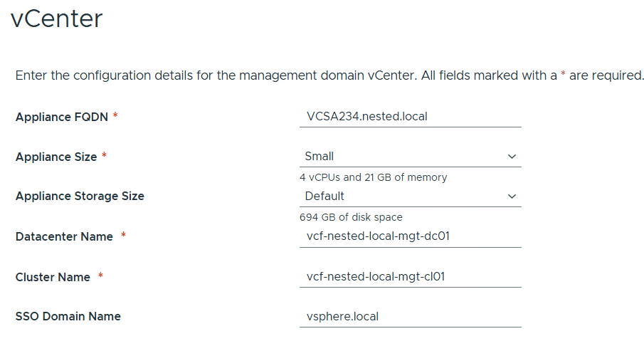Screen dimensions: 644x346
Task: Click the red asterisk beside Cluster Name
Action: 100,276
